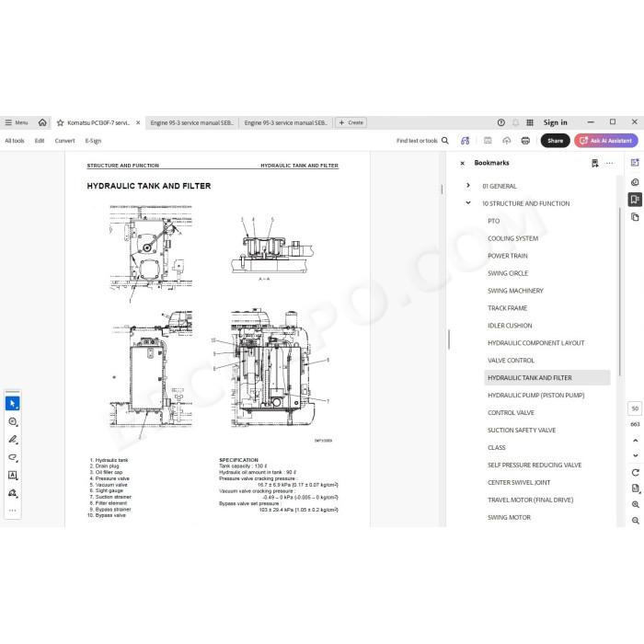
Task: Add a new bookmark icon
Action: tap(594, 163)
